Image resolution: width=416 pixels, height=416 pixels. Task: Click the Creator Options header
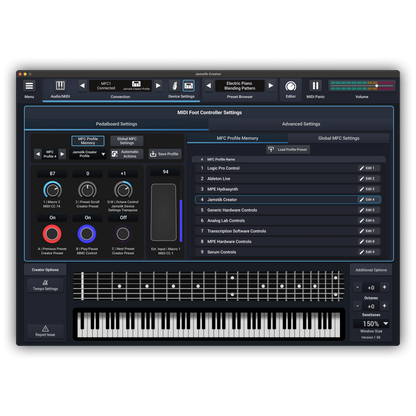[x=45, y=270]
